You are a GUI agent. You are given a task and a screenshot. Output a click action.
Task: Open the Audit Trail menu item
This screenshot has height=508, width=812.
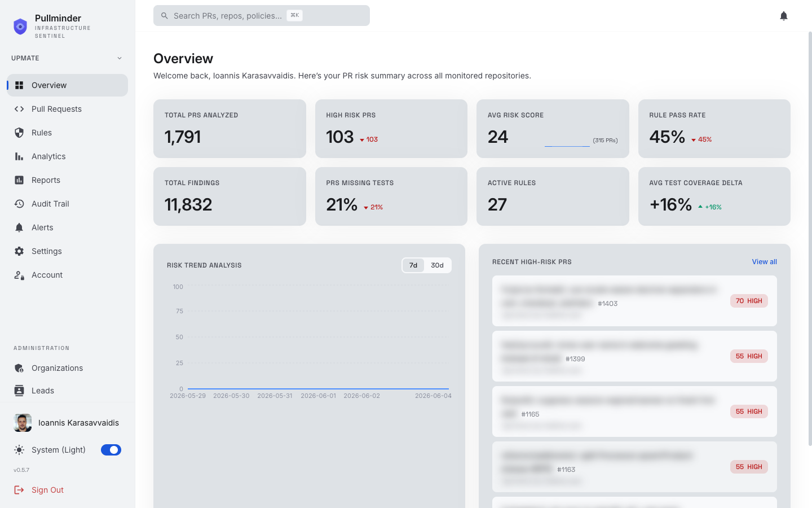tap(68, 204)
